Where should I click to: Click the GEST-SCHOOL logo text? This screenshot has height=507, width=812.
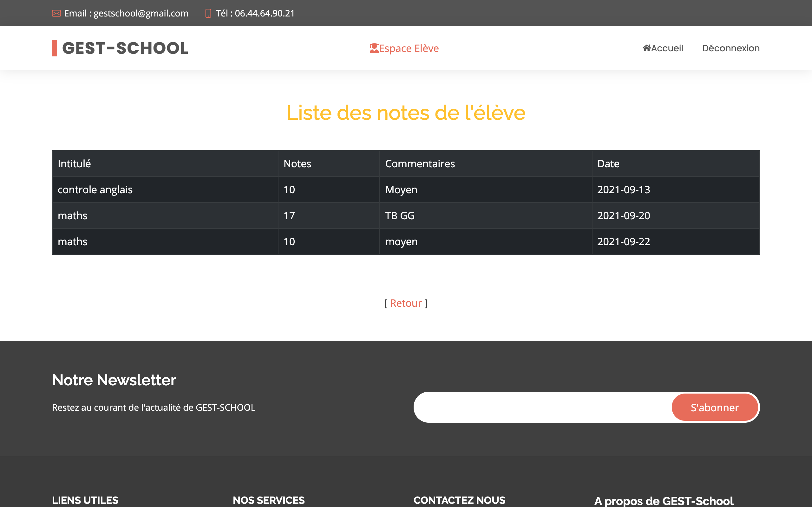(125, 48)
